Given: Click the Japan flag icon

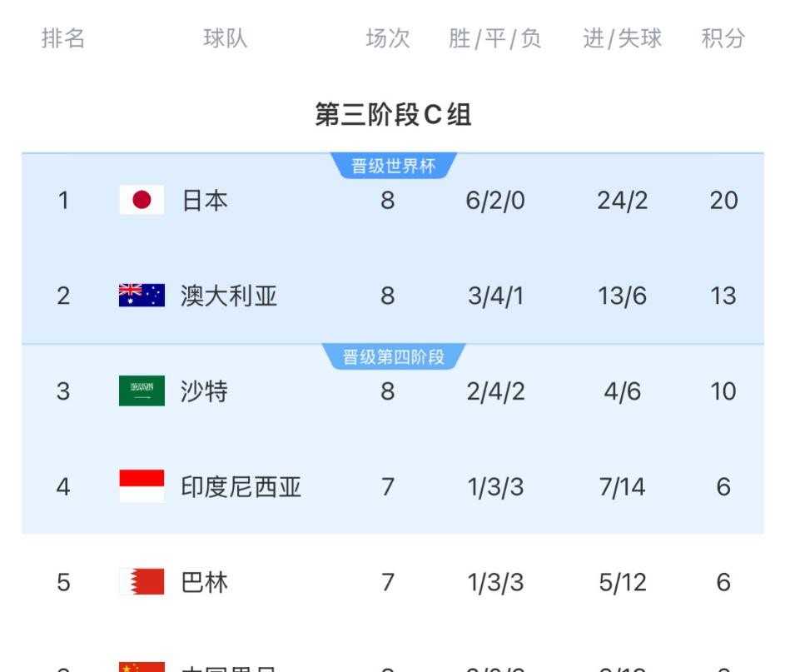Looking at the screenshot, I should point(142,201).
